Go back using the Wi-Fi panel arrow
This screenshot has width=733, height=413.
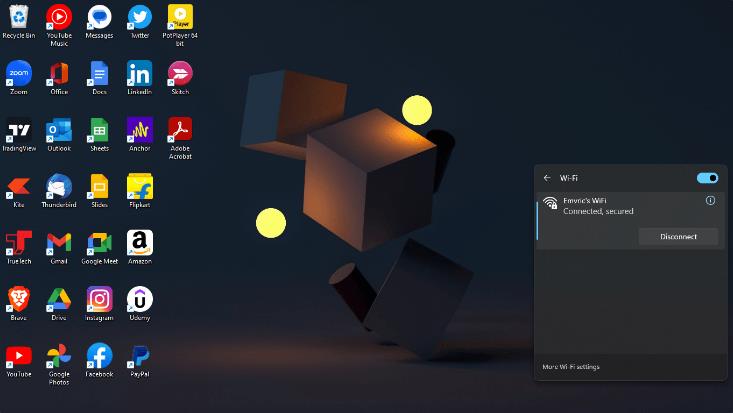click(547, 178)
